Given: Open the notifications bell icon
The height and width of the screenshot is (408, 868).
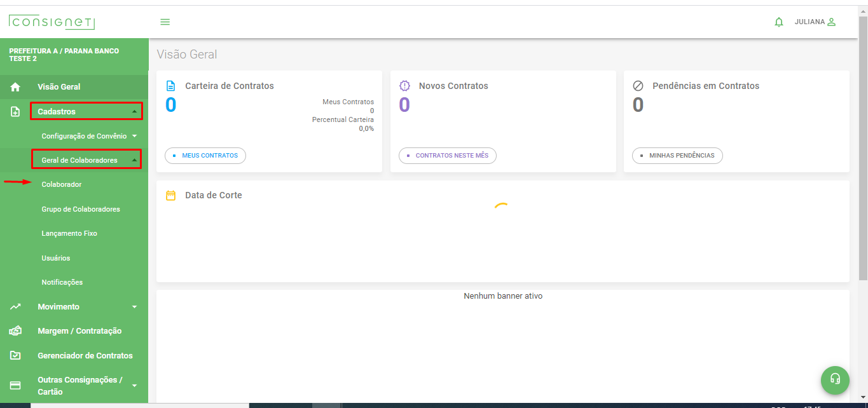Looking at the screenshot, I should 779,22.
